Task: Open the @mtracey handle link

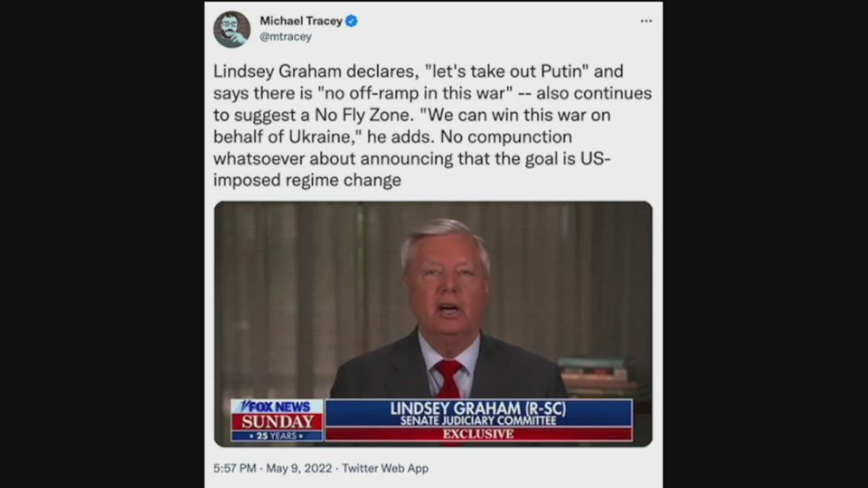Action: (286, 36)
